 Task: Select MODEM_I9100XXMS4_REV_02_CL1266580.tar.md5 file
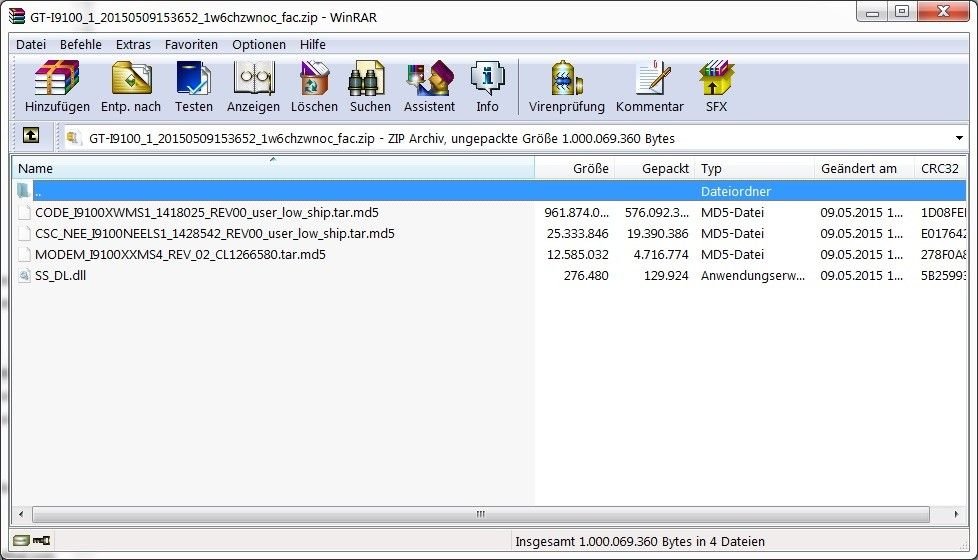[180, 254]
